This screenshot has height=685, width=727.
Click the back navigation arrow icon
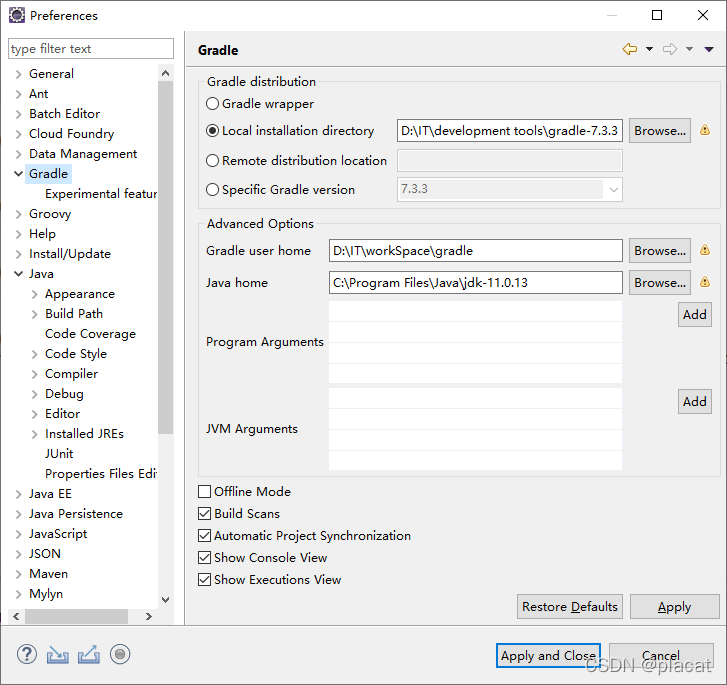pos(630,49)
